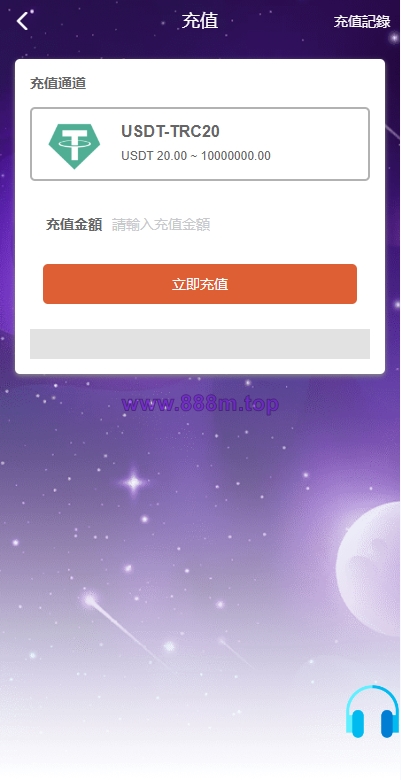The width and height of the screenshot is (401, 780).
Task: Click the USDT-TRC20 channel name text
Action: coord(170,132)
